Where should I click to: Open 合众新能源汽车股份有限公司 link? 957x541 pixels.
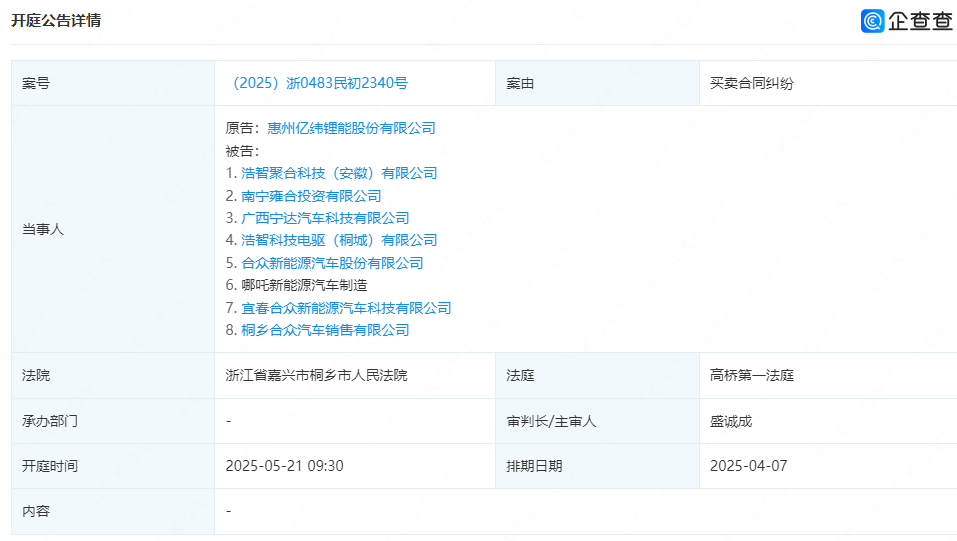332,263
